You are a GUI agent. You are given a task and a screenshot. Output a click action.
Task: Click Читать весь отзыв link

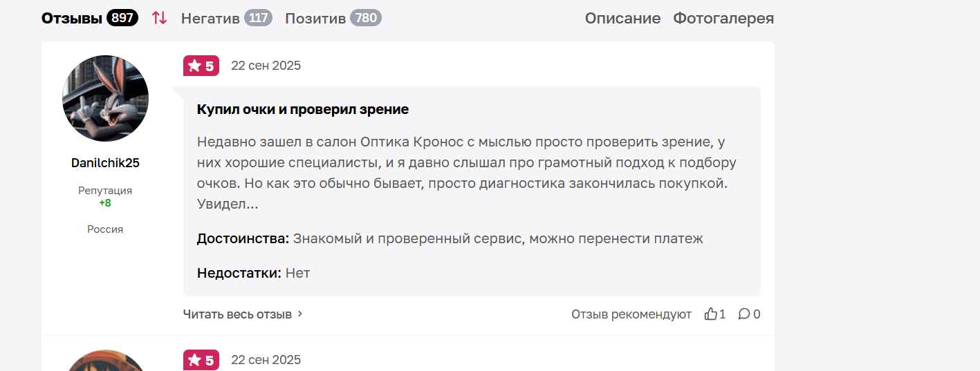[237, 314]
